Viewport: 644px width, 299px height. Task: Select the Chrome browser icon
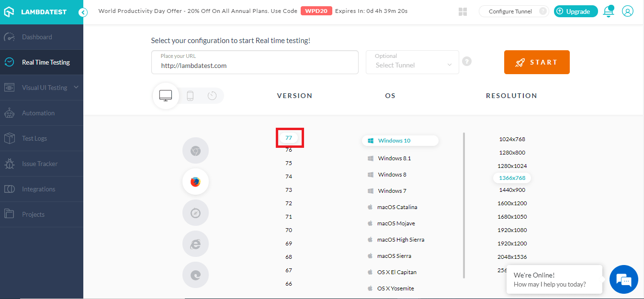coord(195,150)
